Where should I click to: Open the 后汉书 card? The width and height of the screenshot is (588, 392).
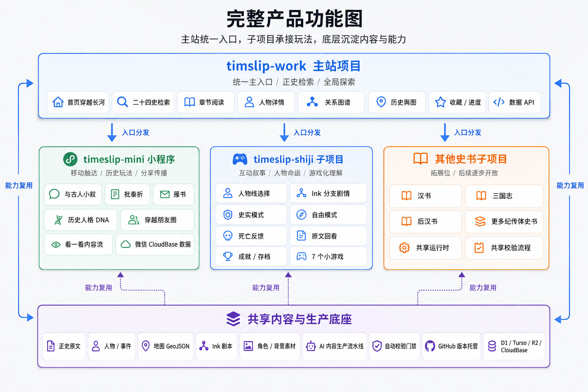[x=425, y=222]
